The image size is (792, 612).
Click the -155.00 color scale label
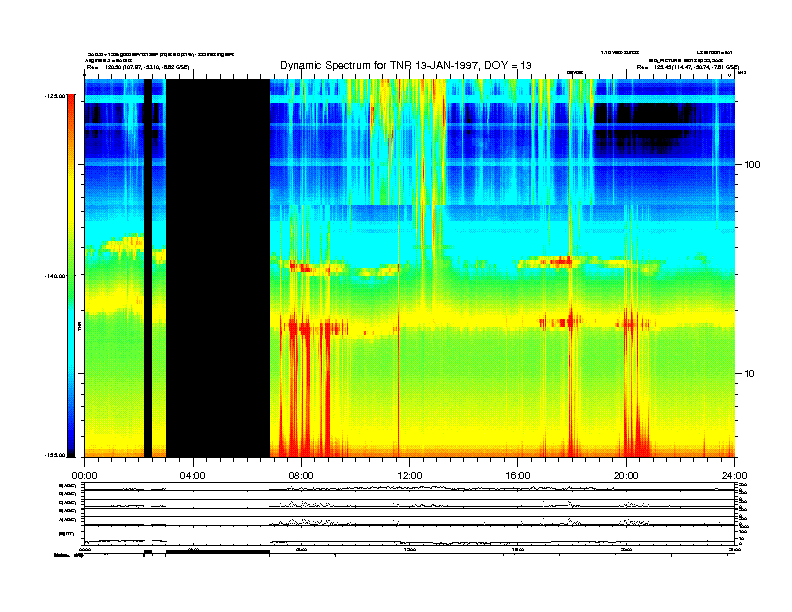click(55, 455)
